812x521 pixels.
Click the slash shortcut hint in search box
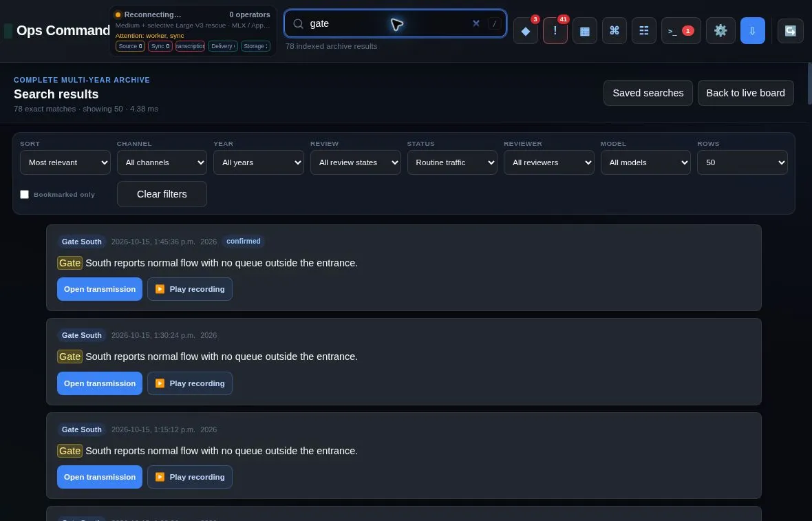coord(495,23)
